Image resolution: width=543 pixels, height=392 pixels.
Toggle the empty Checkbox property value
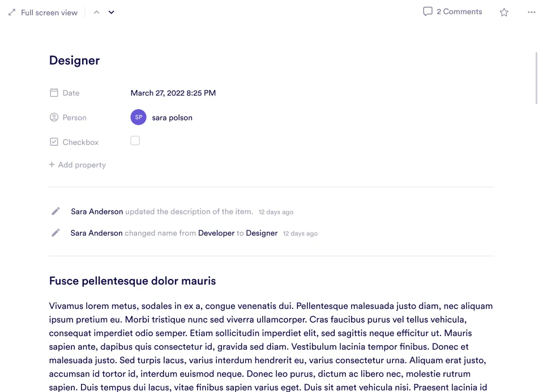(135, 141)
